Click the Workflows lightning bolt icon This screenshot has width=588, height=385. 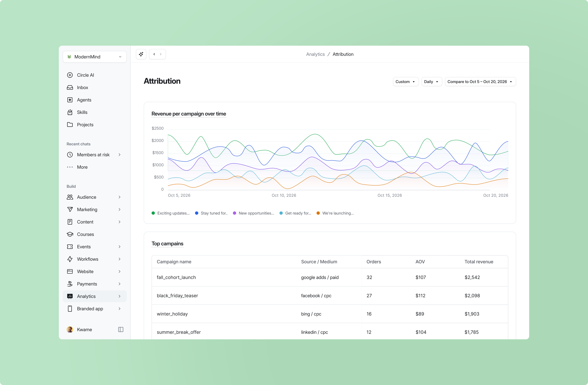[70, 259]
